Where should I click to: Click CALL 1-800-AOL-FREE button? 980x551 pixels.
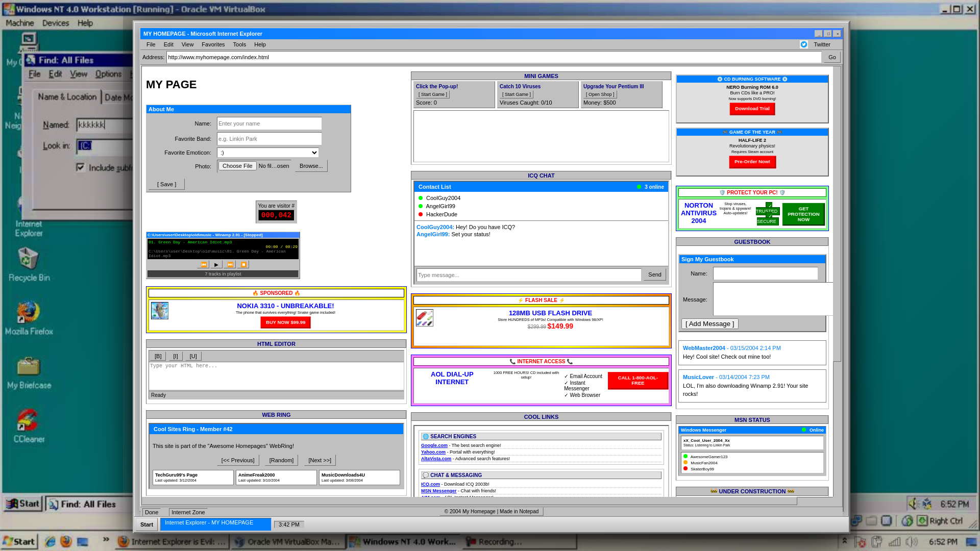tap(638, 381)
